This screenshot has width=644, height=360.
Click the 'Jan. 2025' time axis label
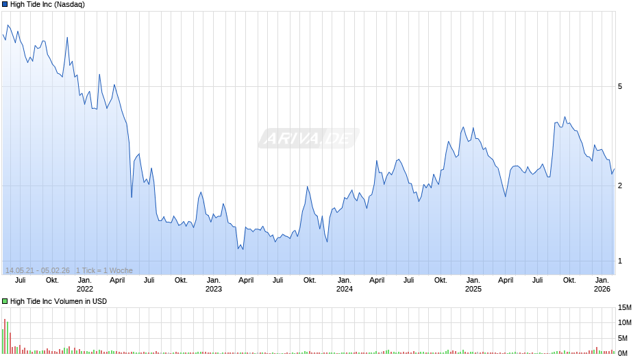click(473, 285)
